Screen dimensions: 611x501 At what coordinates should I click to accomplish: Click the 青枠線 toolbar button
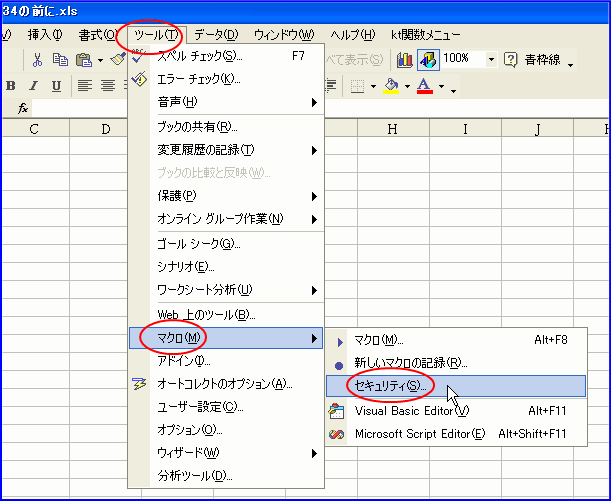(x=542, y=60)
